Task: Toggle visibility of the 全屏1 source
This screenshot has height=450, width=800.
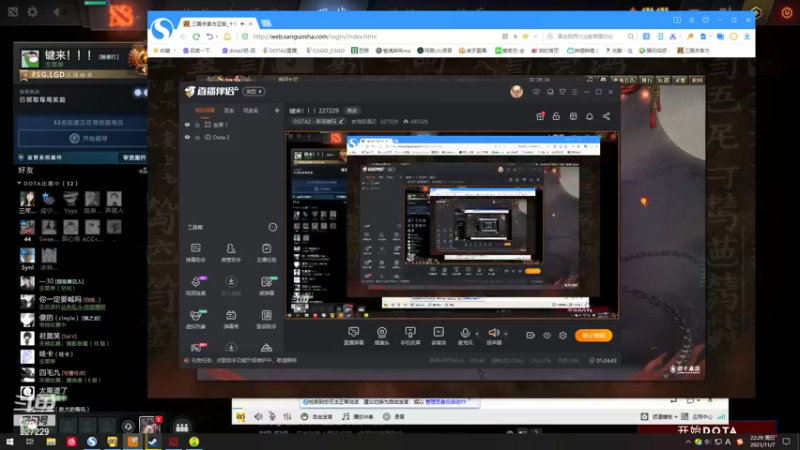Action: click(x=187, y=124)
